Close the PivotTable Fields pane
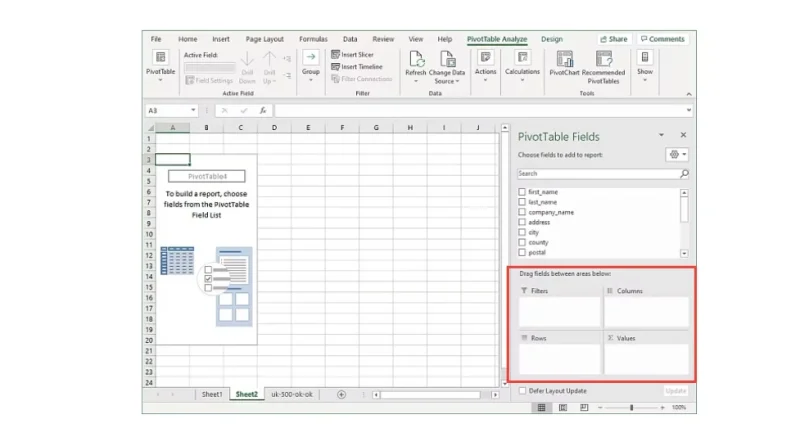800x446 pixels. 683,135
